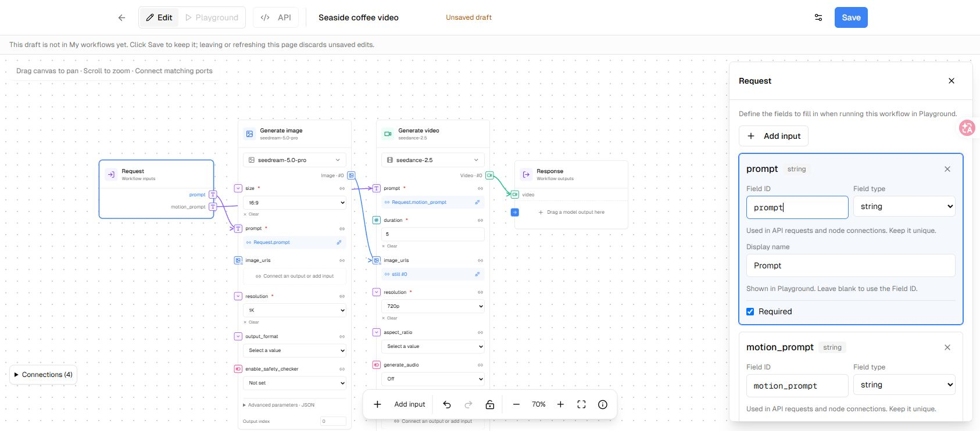Screen dimensions: 980x431
Task: Click the prompt Field ID input
Action: point(797,207)
